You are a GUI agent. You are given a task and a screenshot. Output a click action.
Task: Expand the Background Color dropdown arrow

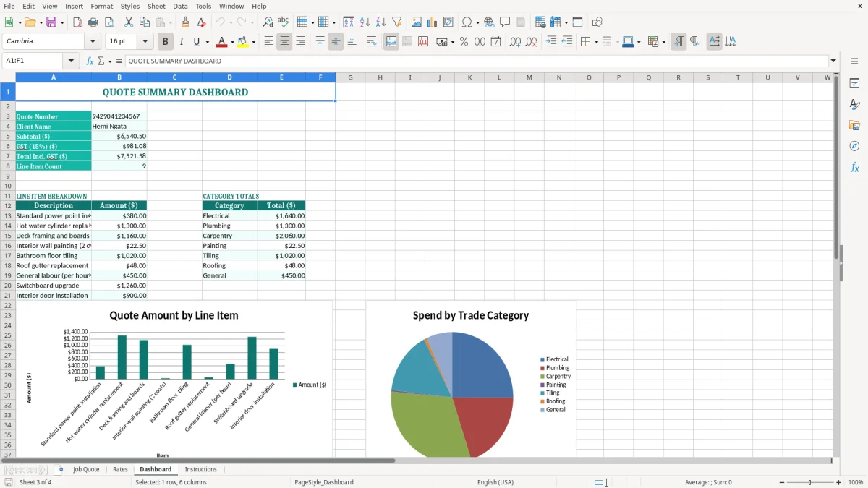[x=254, y=42]
